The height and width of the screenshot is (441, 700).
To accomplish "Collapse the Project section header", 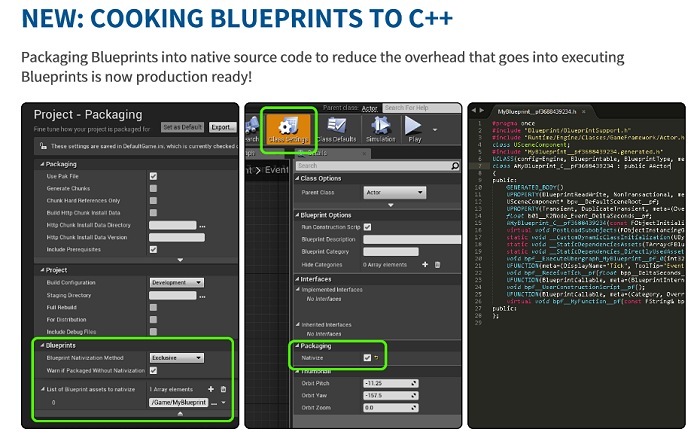I will pyautogui.click(x=42, y=270).
